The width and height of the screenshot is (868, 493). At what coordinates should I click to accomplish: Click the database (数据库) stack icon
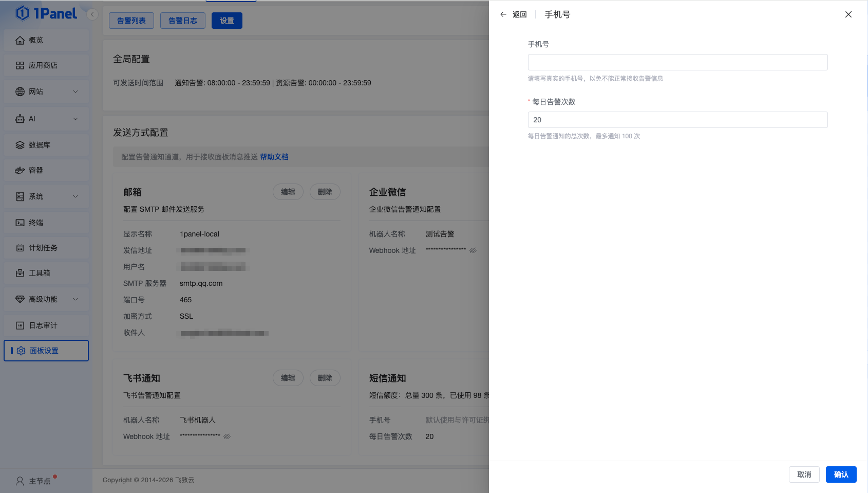pos(20,145)
